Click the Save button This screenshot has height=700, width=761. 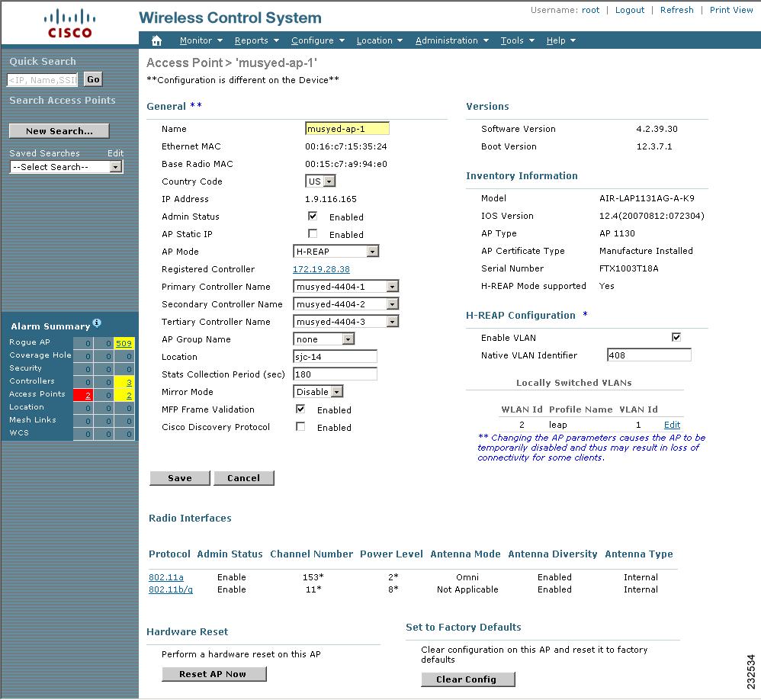[x=179, y=478]
